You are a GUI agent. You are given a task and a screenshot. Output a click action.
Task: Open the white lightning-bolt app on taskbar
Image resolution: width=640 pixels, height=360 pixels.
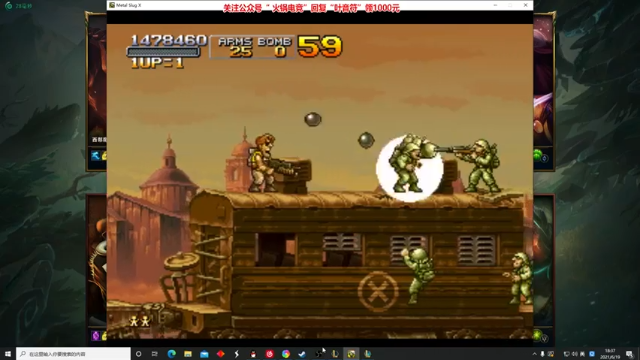(x=237, y=354)
